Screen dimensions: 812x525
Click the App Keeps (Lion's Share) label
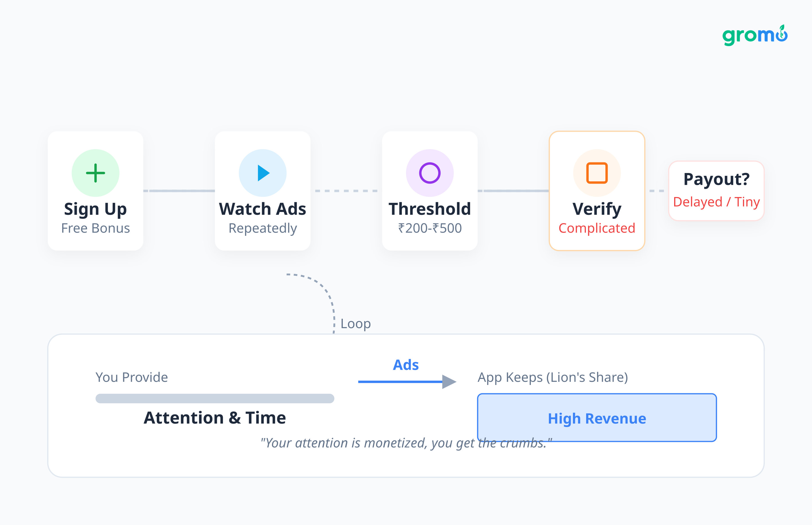(553, 377)
